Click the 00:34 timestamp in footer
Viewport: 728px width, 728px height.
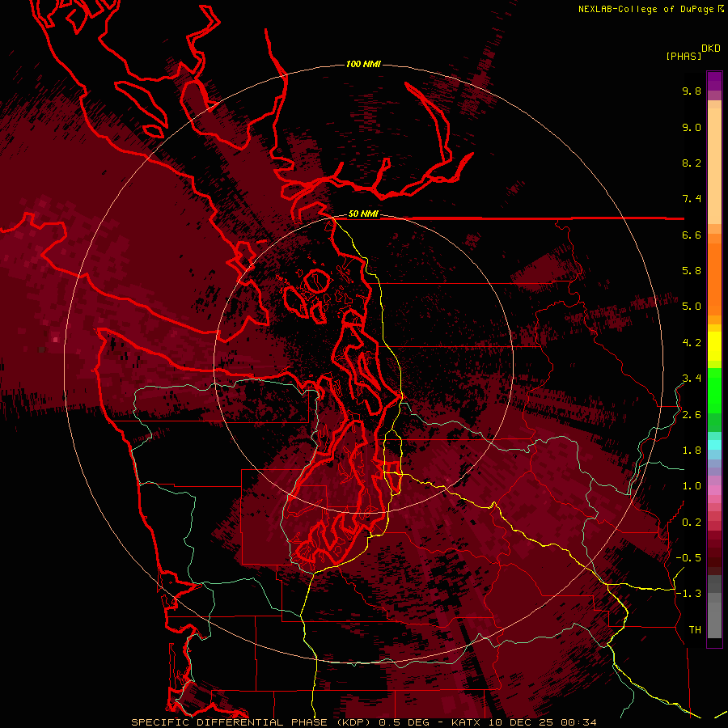point(578,722)
